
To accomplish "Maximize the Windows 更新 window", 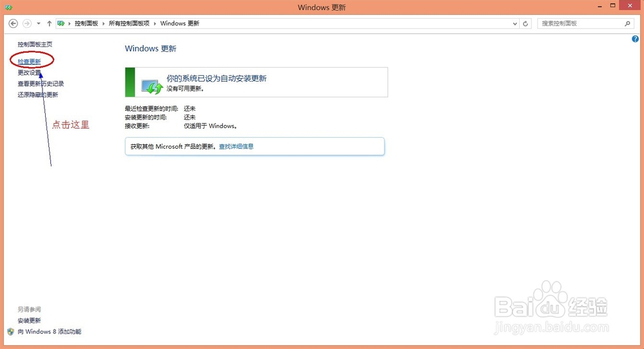I will 612,6.
